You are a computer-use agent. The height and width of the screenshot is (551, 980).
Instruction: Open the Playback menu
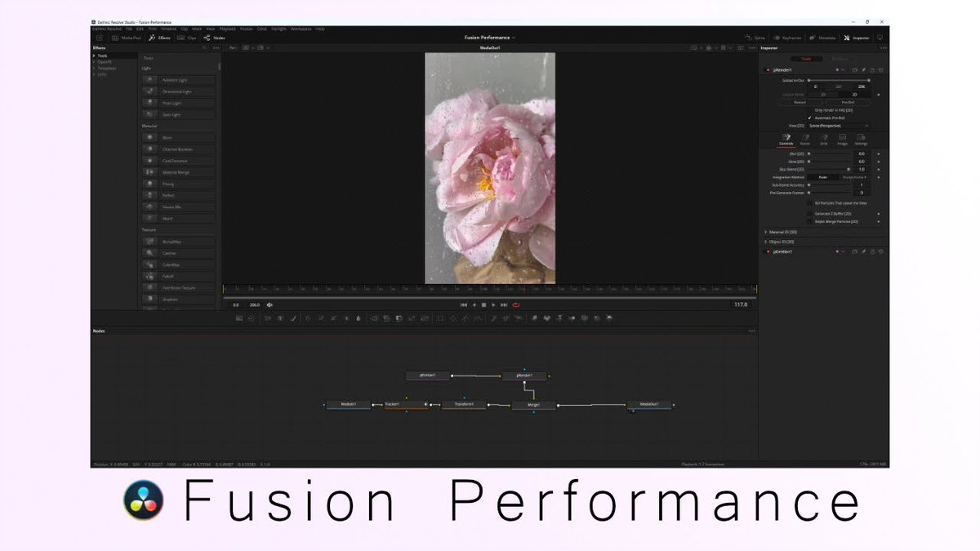227,29
